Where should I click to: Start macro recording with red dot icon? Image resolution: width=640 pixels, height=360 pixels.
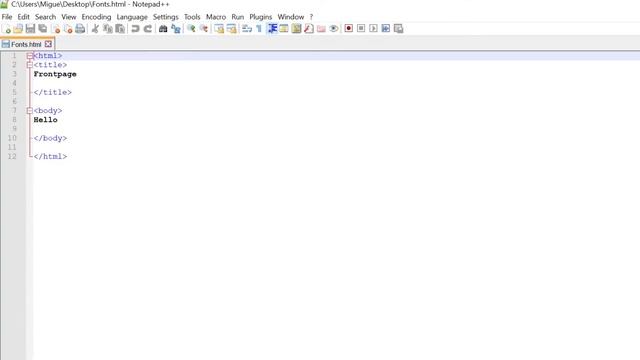tap(349, 29)
